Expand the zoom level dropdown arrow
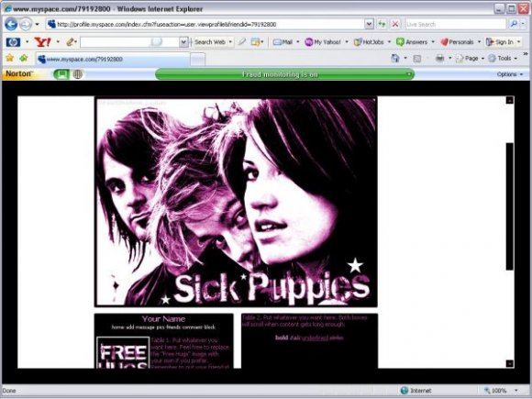The width and height of the screenshot is (532, 399). tap(516, 391)
